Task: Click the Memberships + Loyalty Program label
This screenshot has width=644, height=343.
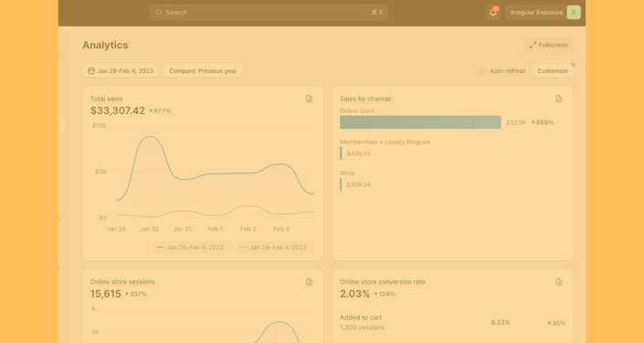Action: pos(385,142)
